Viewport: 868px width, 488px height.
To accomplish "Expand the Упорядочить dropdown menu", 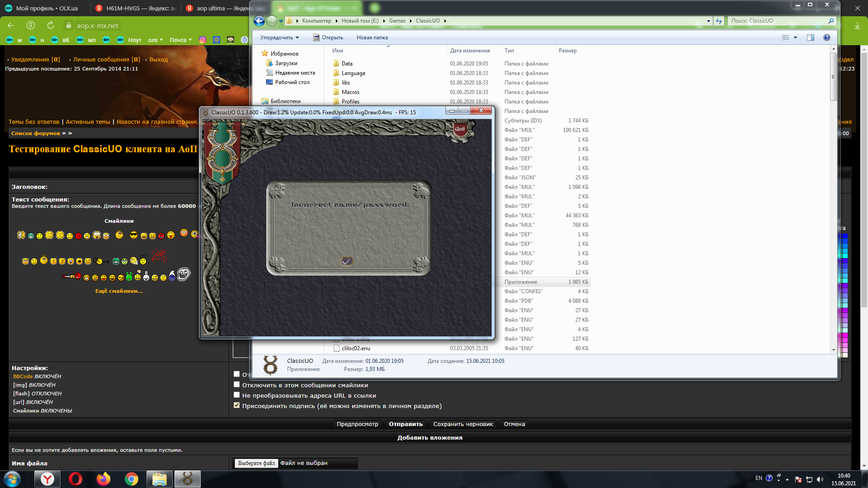I will pyautogui.click(x=279, y=38).
